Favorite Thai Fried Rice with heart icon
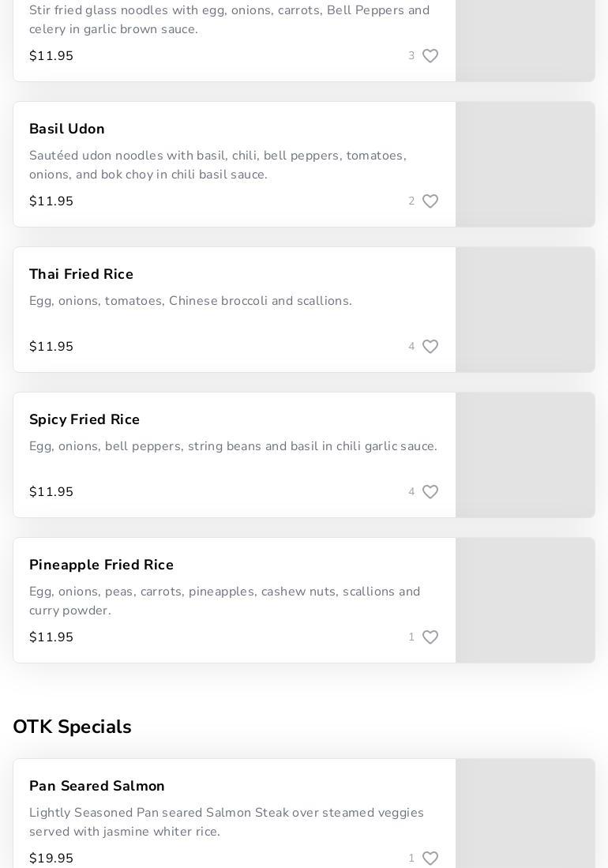Screen dimensions: 608x868 430,347
